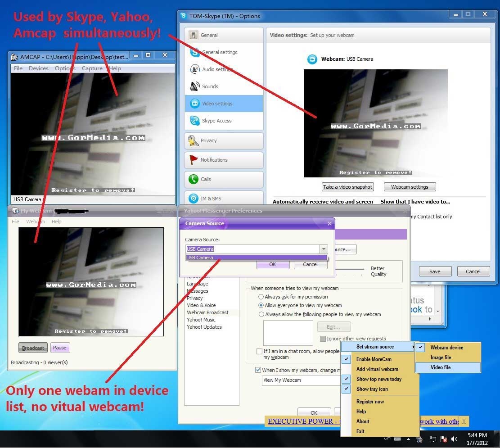Select Video & Voice category
Image resolution: width=500 pixels, height=448 pixels.
pos(201,305)
